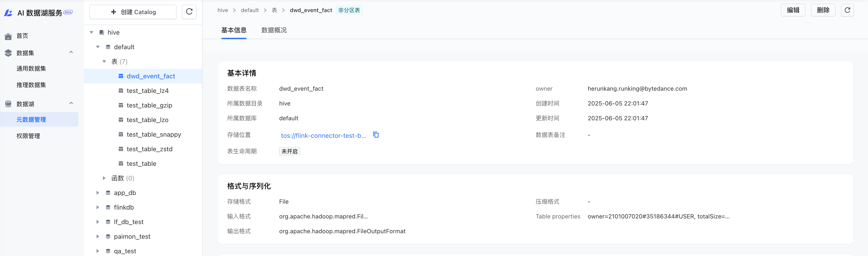Click the 数据集 layers icon
The height and width of the screenshot is (256, 868).
(x=8, y=53)
